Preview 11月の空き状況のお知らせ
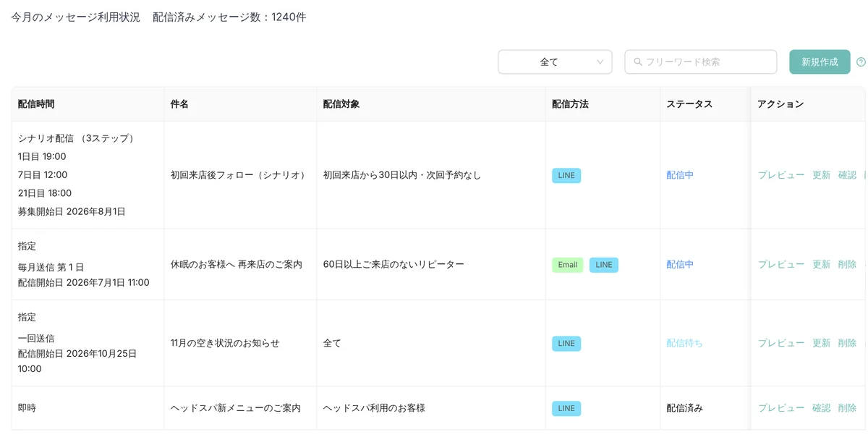The width and height of the screenshot is (868, 440). 781,343
